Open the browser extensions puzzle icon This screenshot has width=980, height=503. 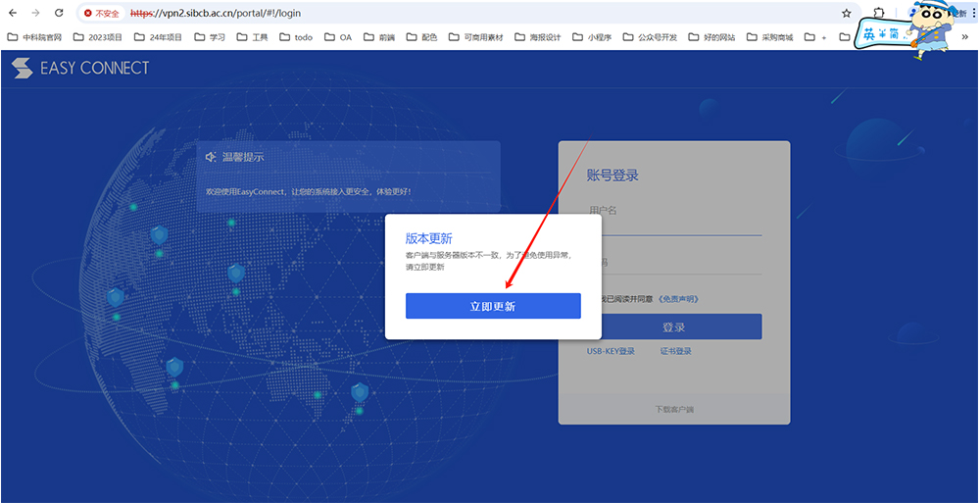(x=879, y=14)
